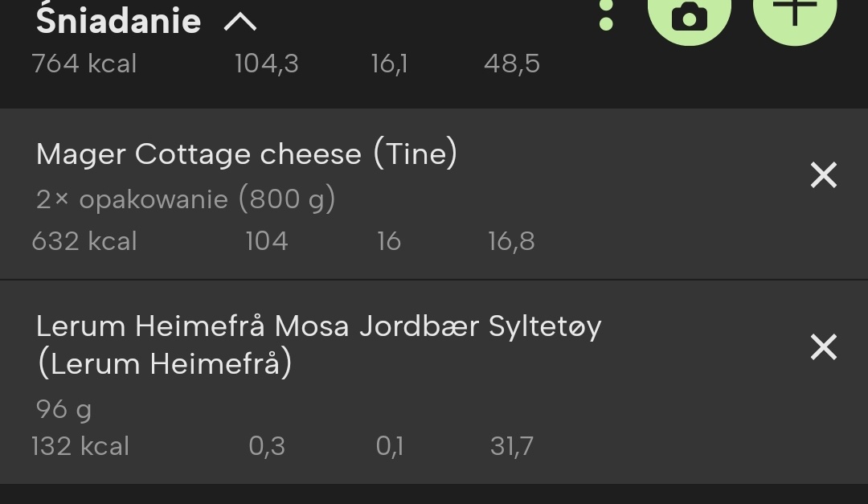Remove Mager Cottage cheese with the X

click(824, 174)
